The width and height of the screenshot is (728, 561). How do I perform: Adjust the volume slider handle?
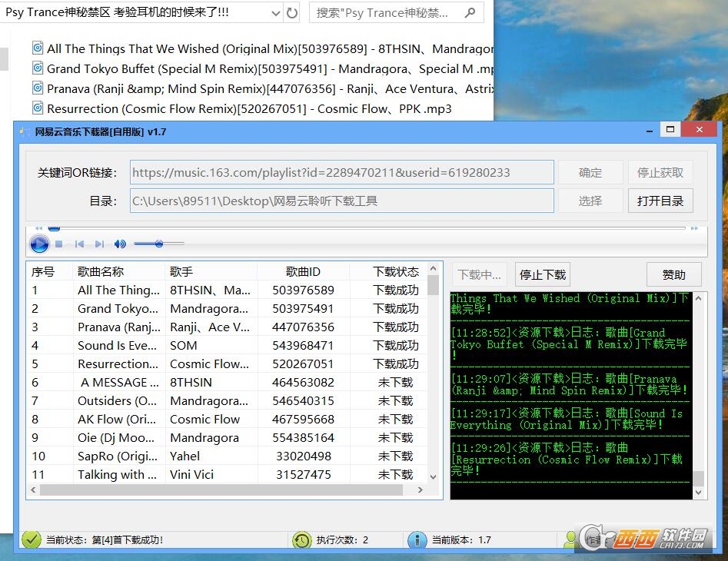[x=159, y=244]
